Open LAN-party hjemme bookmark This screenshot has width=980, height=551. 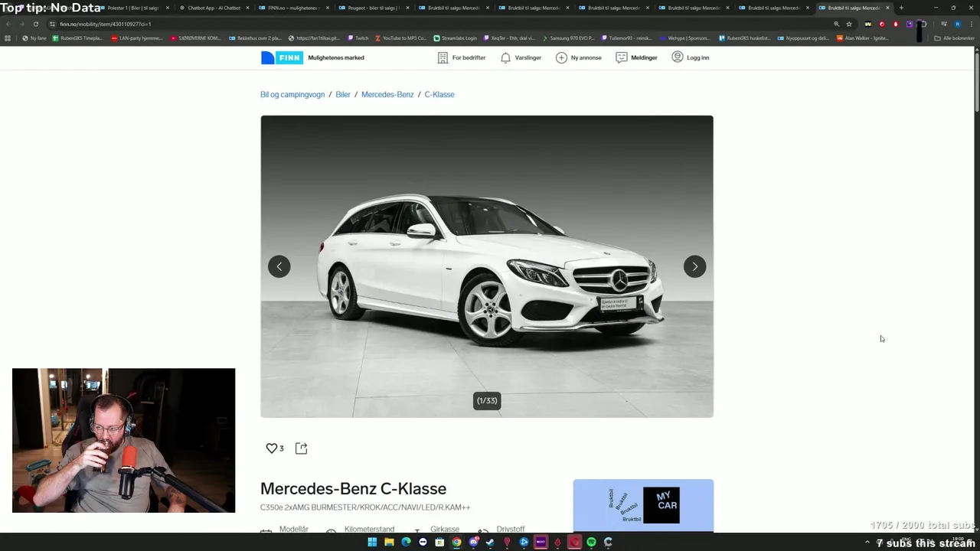(x=137, y=37)
